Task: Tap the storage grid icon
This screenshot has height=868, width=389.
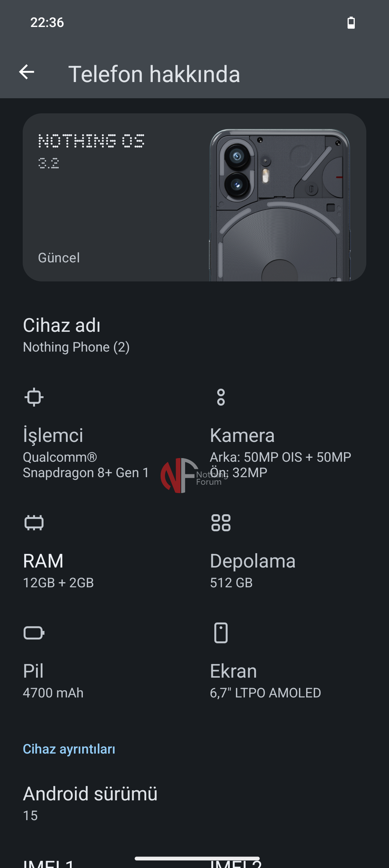Action: pos(221,523)
